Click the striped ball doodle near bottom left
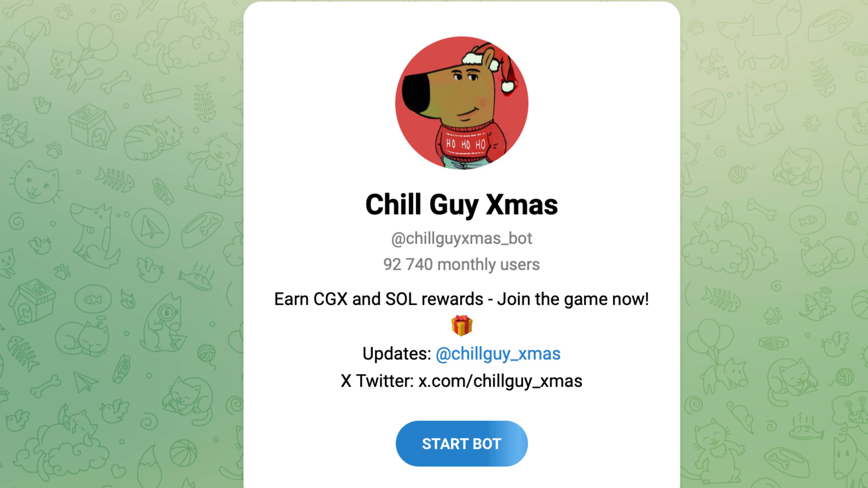The image size is (868, 488). [183, 453]
